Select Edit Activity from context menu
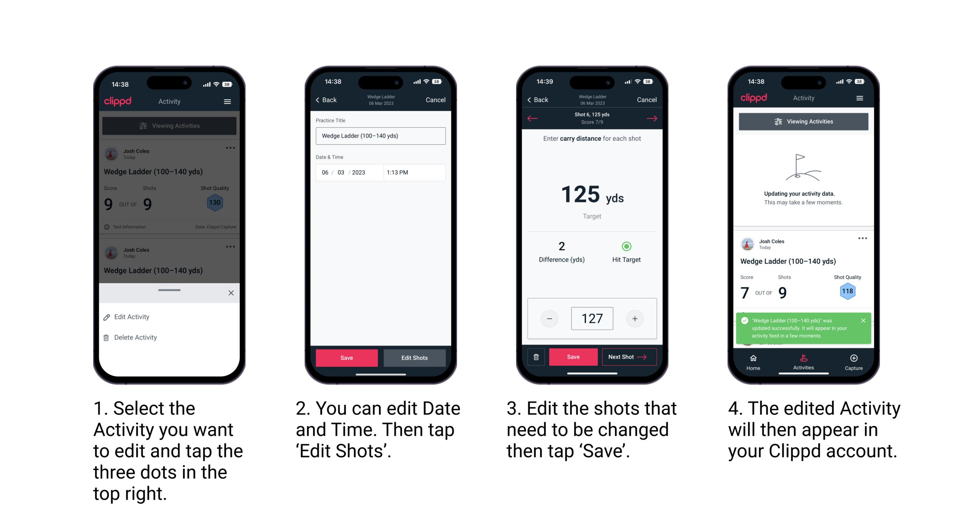This screenshot has width=980, height=527. tap(133, 317)
